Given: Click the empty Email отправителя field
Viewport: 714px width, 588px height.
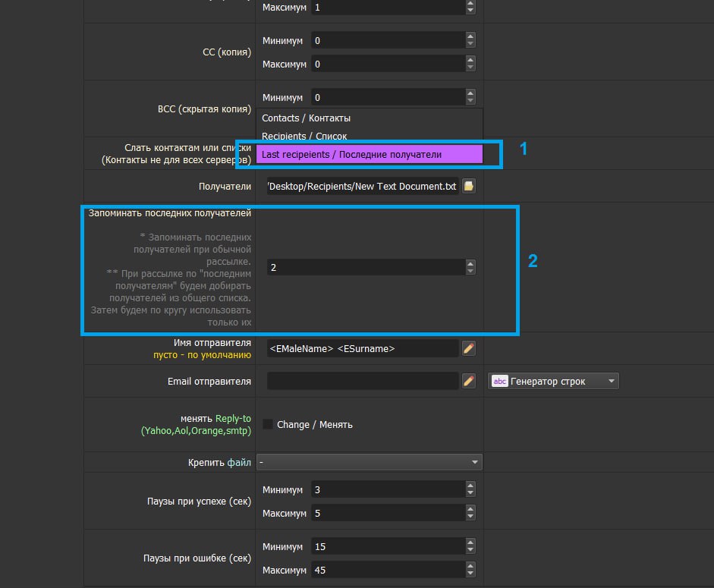Looking at the screenshot, I should [363, 381].
